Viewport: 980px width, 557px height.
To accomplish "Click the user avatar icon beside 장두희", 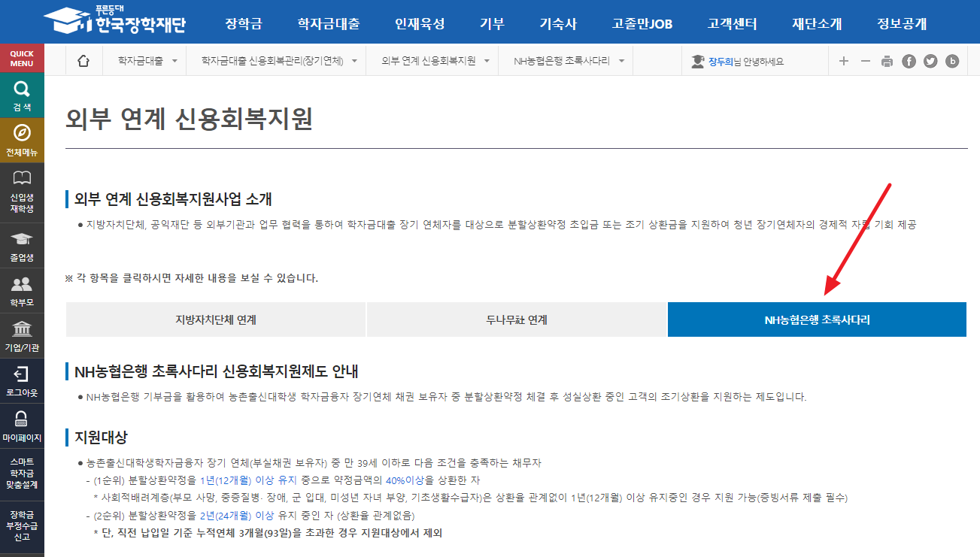I will pyautogui.click(x=697, y=62).
